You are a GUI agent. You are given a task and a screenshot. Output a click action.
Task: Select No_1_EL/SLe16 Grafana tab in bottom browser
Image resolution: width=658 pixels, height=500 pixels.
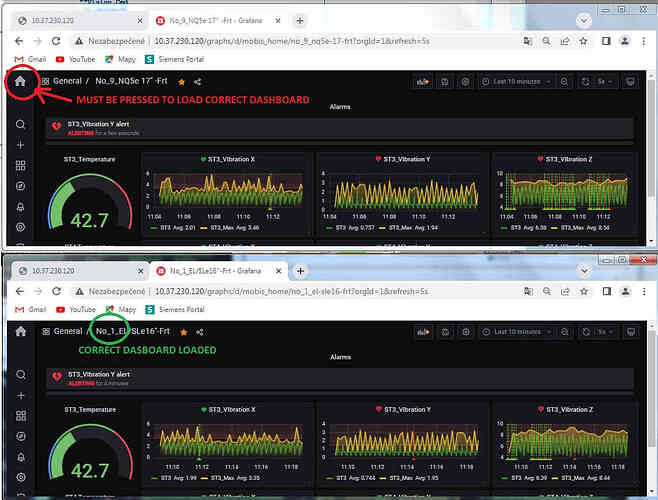(x=217, y=271)
